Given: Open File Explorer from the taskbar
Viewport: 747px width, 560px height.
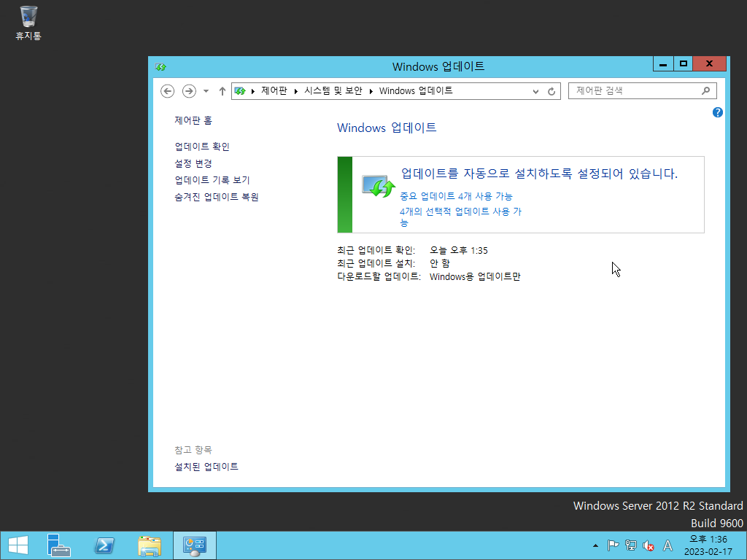Looking at the screenshot, I should coord(150,545).
